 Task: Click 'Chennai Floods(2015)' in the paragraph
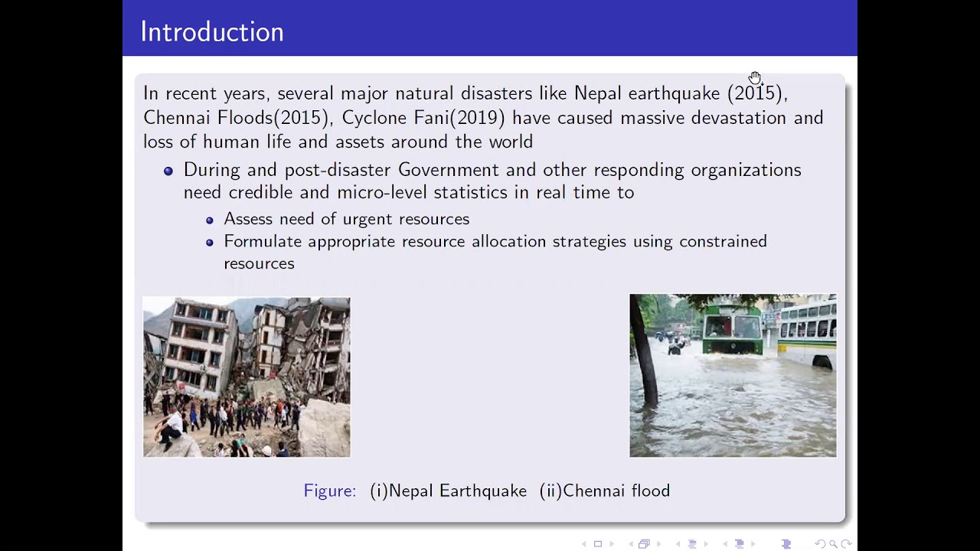point(237,118)
